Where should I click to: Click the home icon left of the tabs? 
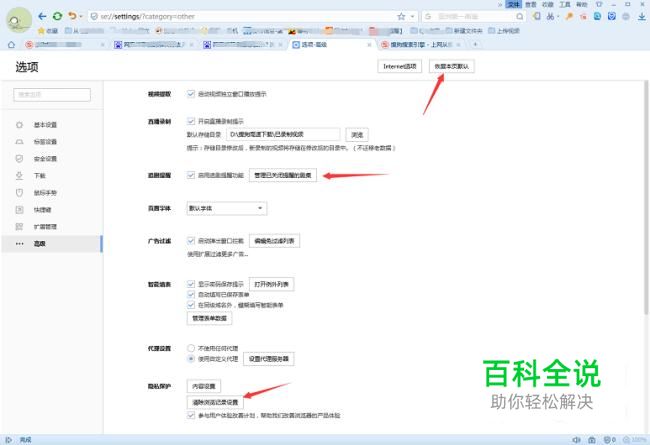[11, 44]
